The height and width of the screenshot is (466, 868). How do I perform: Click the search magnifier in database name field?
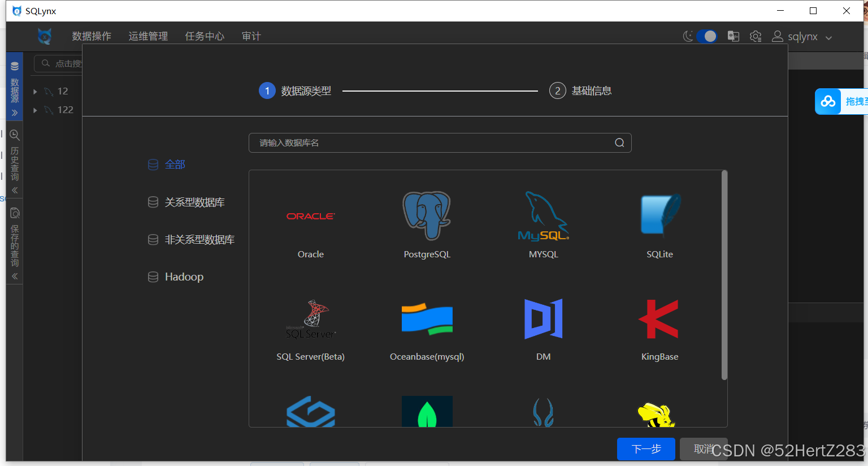pos(619,143)
